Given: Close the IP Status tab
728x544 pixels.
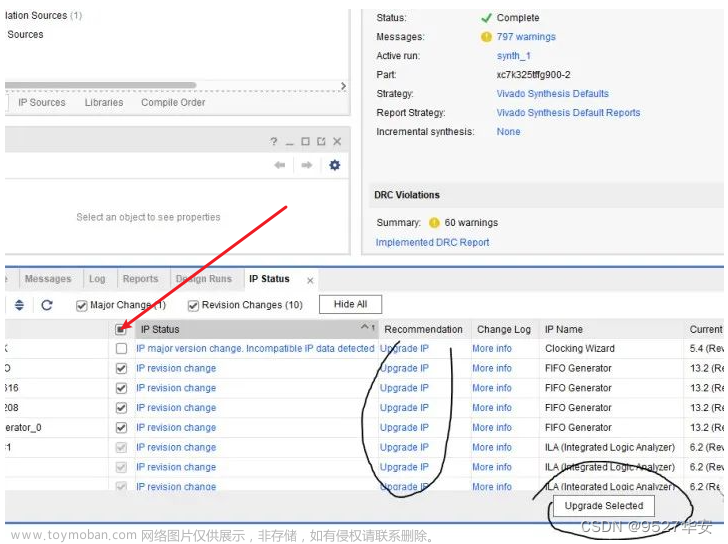Looking at the screenshot, I should [x=310, y=280].
